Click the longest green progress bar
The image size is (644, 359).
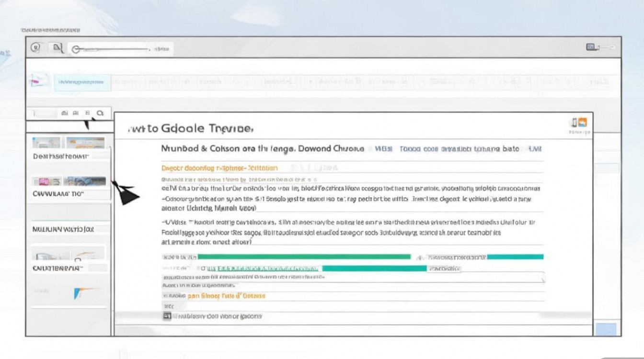pyautogui.click(x=304, y=257)
